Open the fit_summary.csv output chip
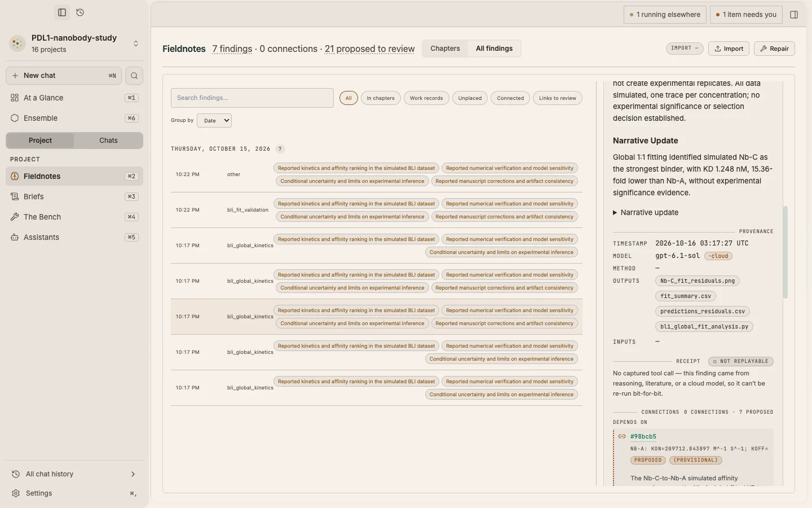812x508 pixels. point(686,296)
